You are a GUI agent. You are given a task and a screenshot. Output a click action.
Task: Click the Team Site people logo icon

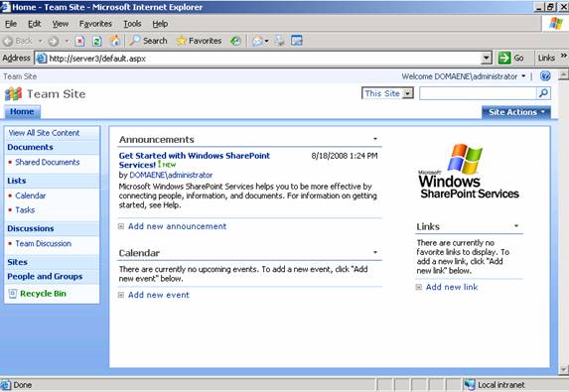pyautogui.click(x=14, y=94)
